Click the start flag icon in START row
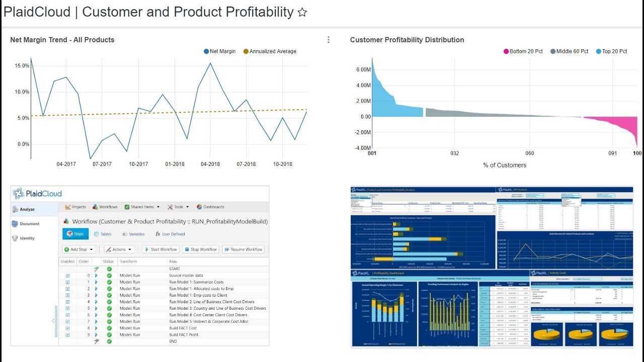 [x=96, y=269]
